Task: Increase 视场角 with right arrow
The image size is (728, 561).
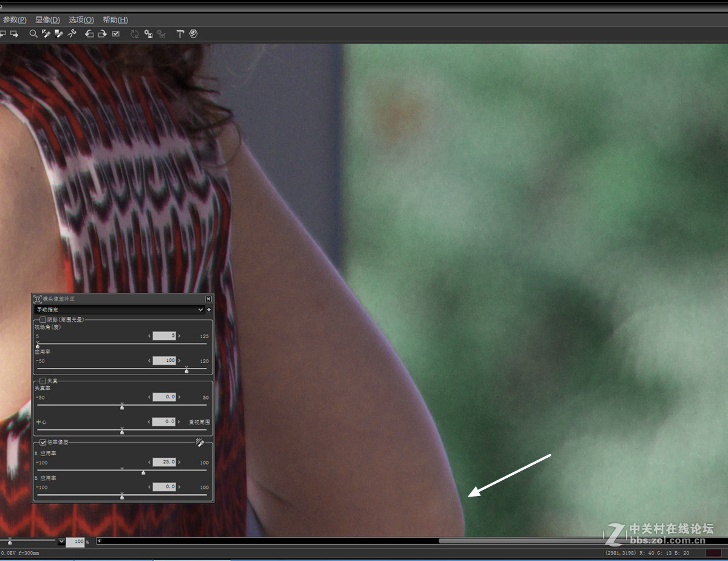Action: pyautogui.click(x=179, y=336)
